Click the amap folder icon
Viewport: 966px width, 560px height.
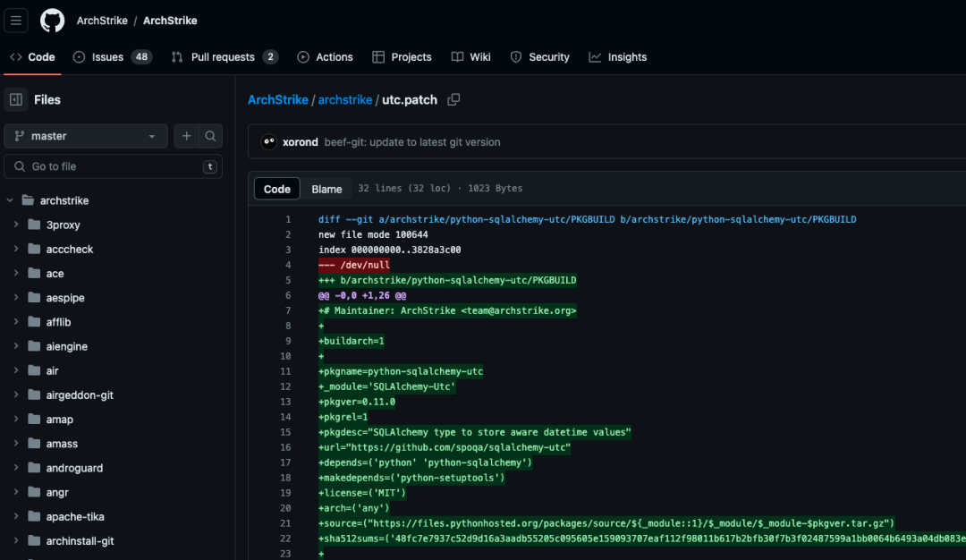(x=35, y=420)
